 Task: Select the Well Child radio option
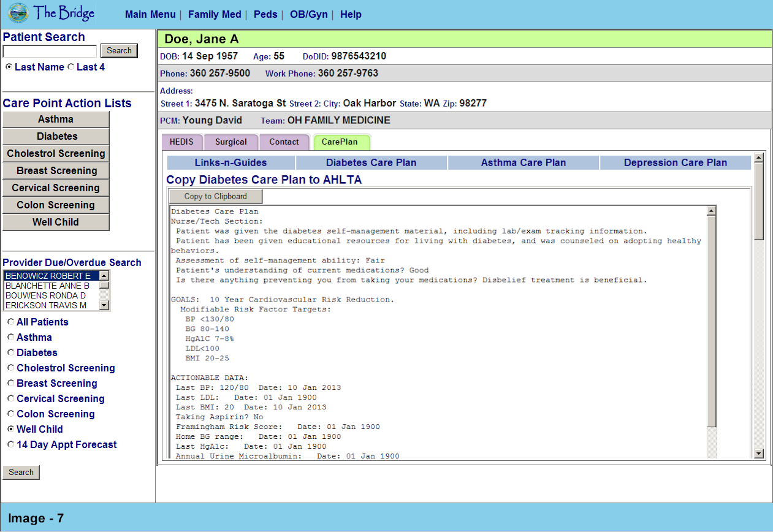(10, 429)
